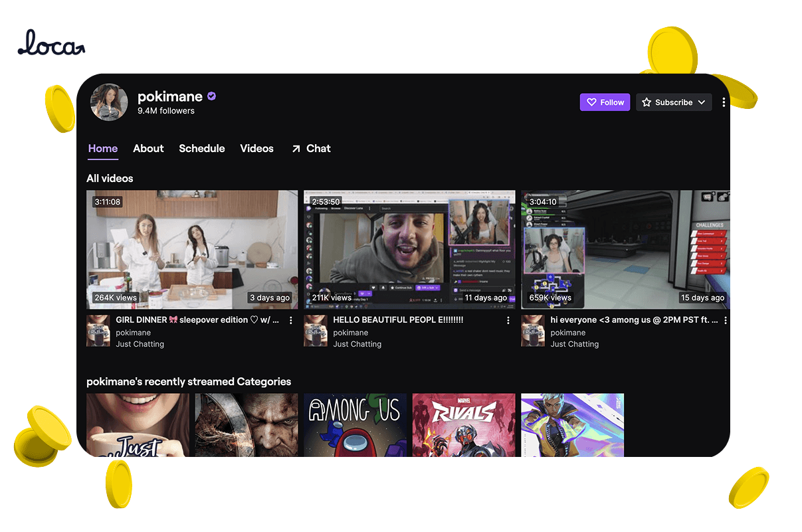Image resolution: width=802 pixels, height=532 pixels.
Task: Open Just Chatting link under HELLO BEAUTIFUL video
Action: click(357, 344)
